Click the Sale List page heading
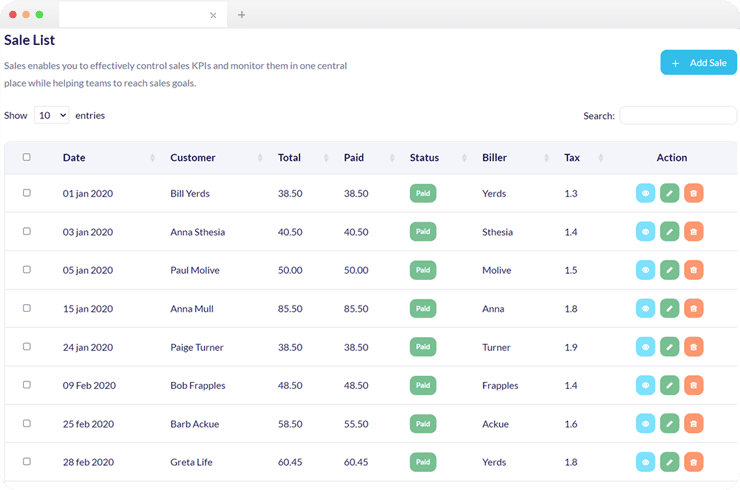740x490 pixels. [29, 40]
